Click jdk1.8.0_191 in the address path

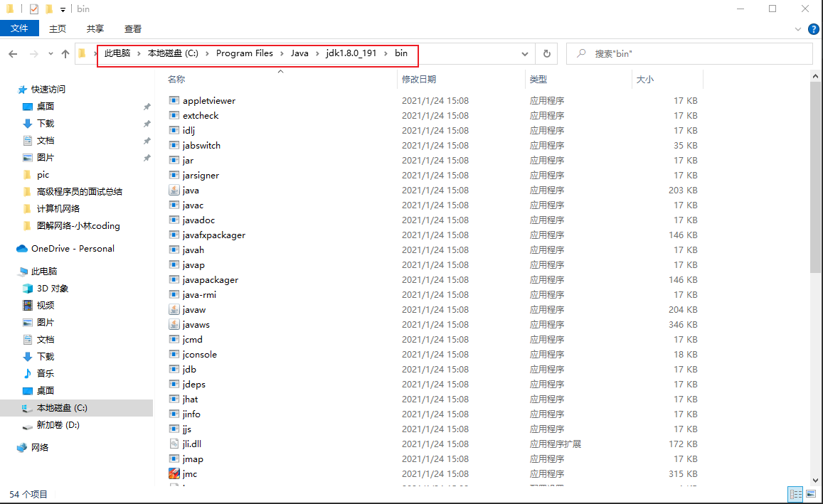pos(351,53)
